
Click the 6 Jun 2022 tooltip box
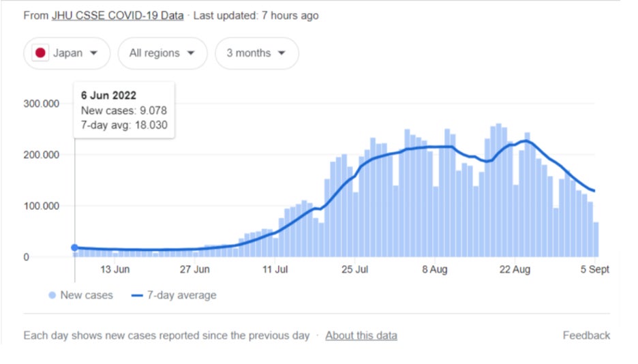pos(124,110)
